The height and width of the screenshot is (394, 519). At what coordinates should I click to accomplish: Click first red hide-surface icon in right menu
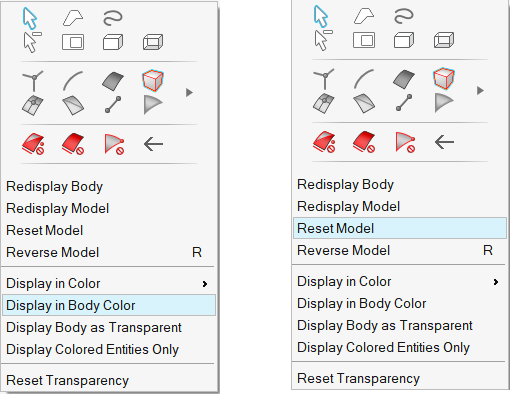324,142
